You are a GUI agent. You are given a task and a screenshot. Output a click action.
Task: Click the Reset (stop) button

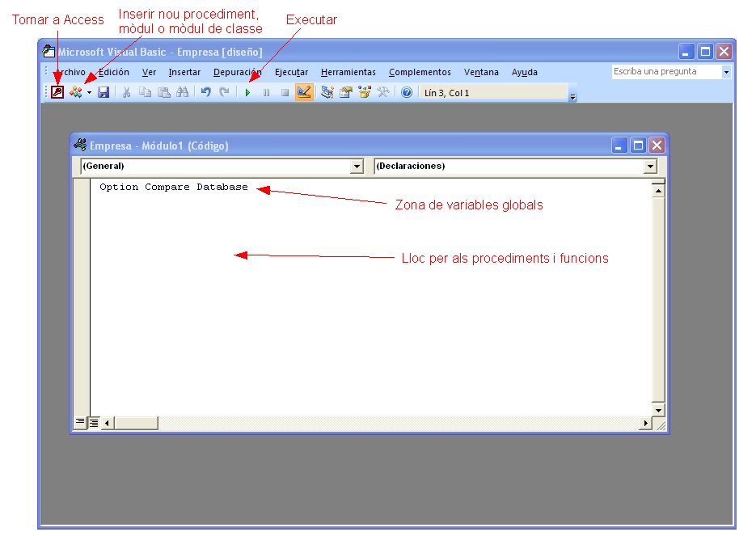[x=285, y=93]
